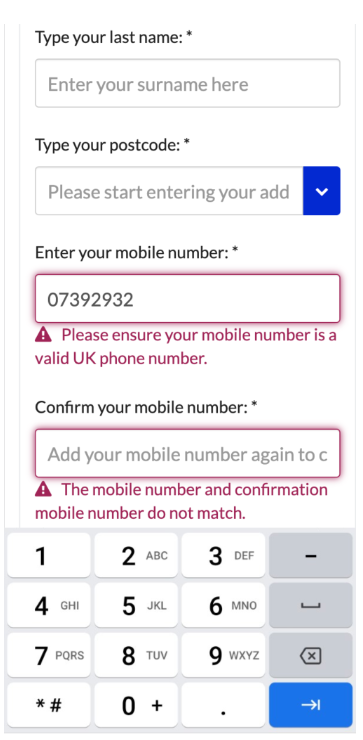
Task: Tap the space bar key
Action: (x=311, y=605)
